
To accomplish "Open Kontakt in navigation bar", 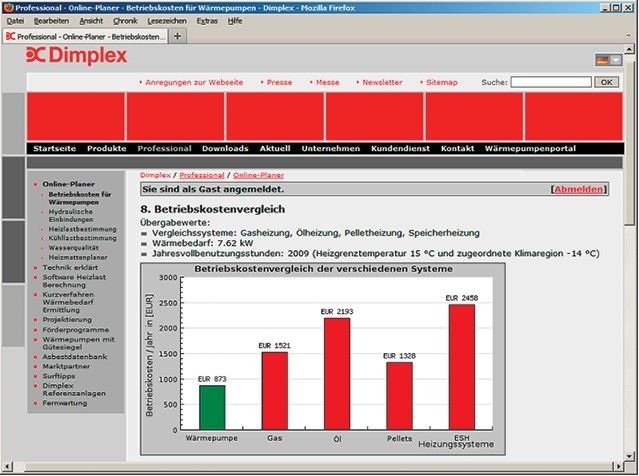I will (457, 148).
